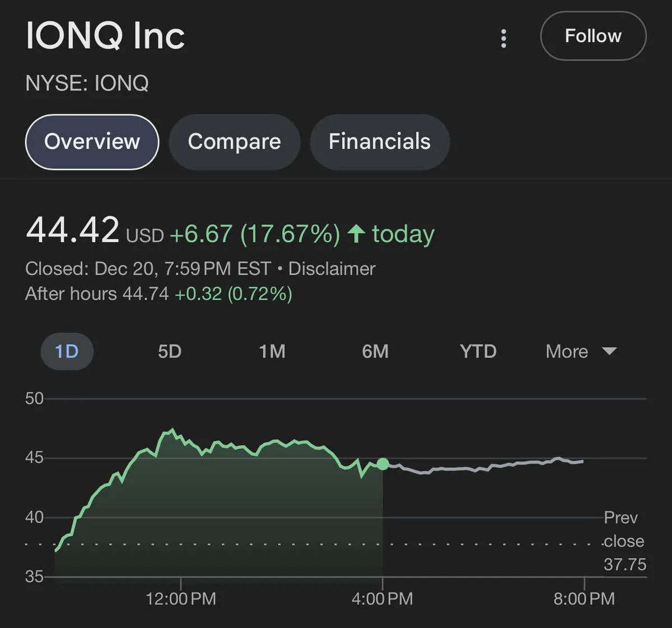Open the Disclaimer link
Image resolution: width=672 pixels, height=628 pixels.
click(332, 269)
